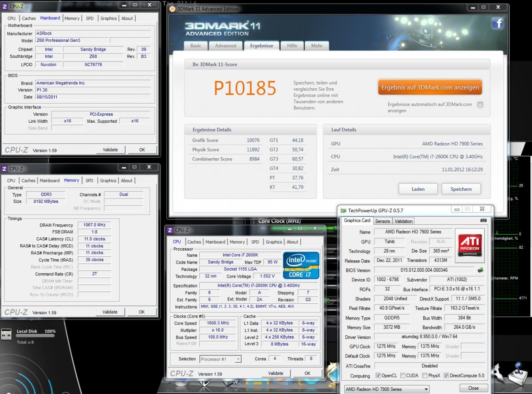Viewport: 532px width, 394px height.
Task: Click the Grafik Score value 10076
Action: tap(253, 140)
